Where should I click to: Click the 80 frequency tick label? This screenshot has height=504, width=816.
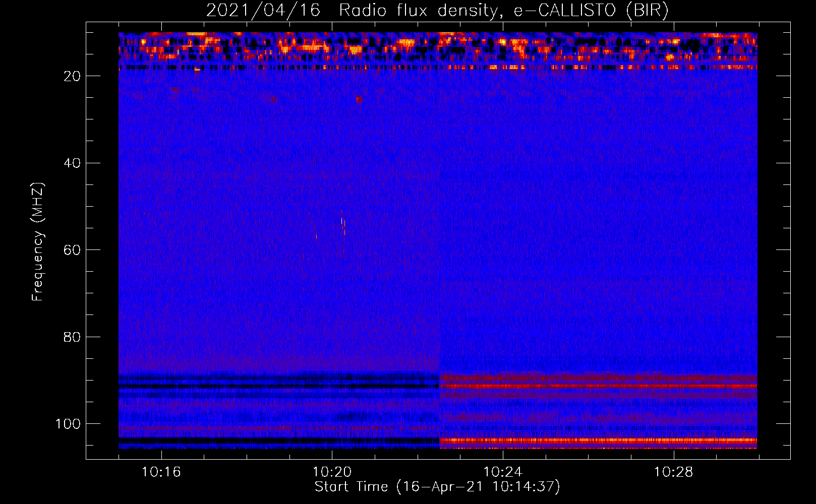72,337
